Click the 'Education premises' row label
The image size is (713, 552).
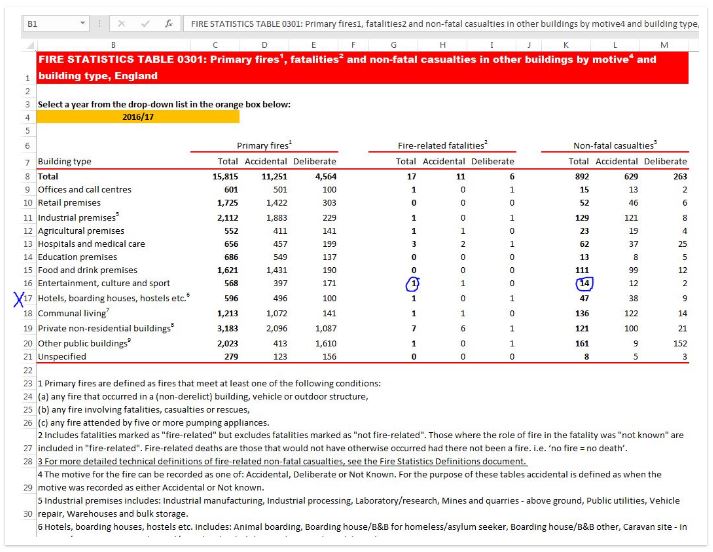pyautogui.click(x=77, y=257)
